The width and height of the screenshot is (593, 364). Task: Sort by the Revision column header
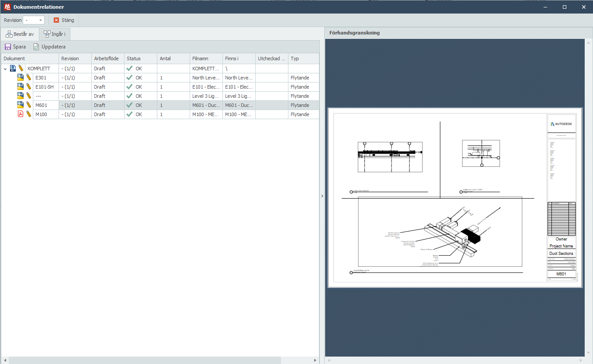[75, 58]
